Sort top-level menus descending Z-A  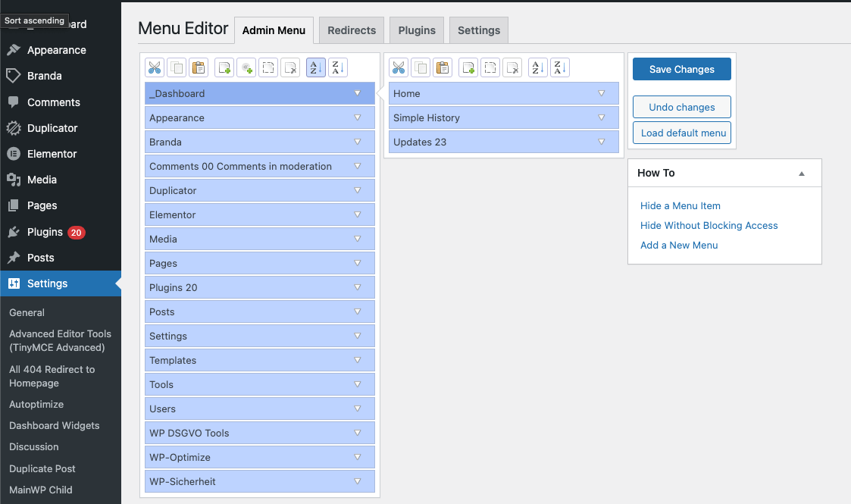tap(337, 67)
